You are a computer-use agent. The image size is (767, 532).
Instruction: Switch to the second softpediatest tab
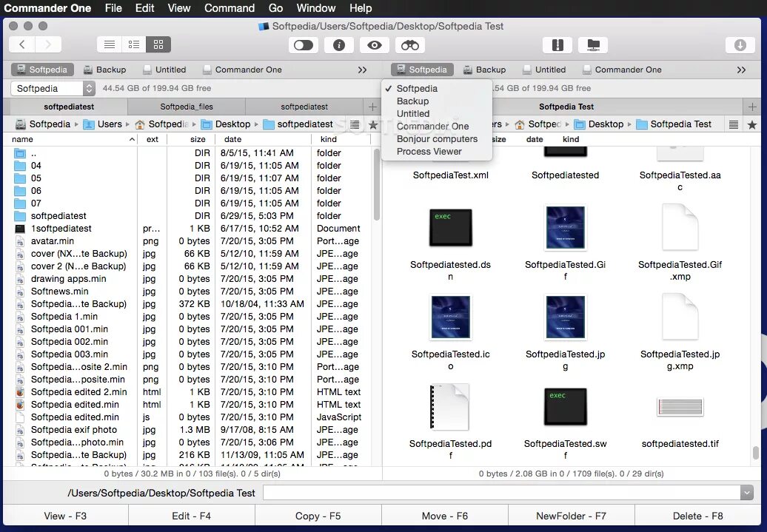[x=304, y=107]
